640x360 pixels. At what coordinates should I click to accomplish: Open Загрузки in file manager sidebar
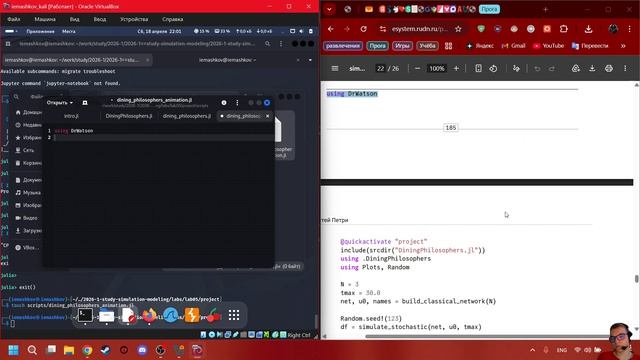point(28,231)
